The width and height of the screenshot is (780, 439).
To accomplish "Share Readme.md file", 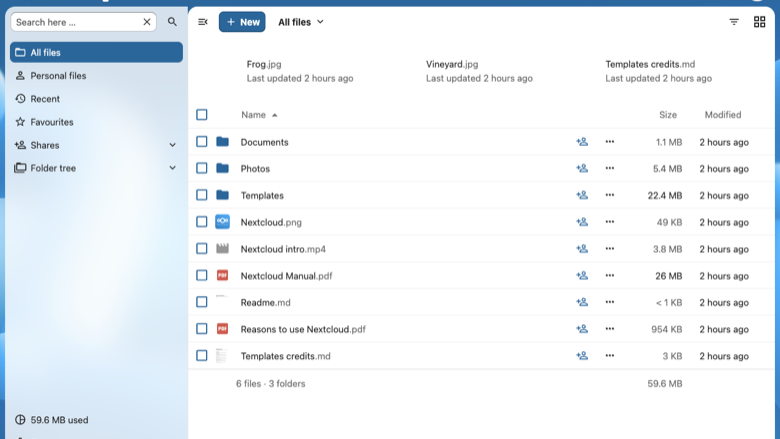I will point(582,302).
